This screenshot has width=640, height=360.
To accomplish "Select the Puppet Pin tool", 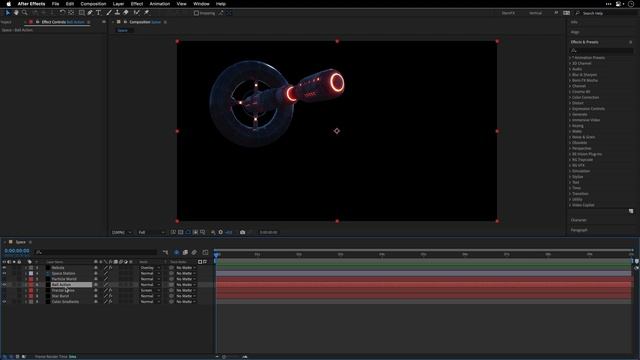I will pyautogui.click(x=146, y=13).
